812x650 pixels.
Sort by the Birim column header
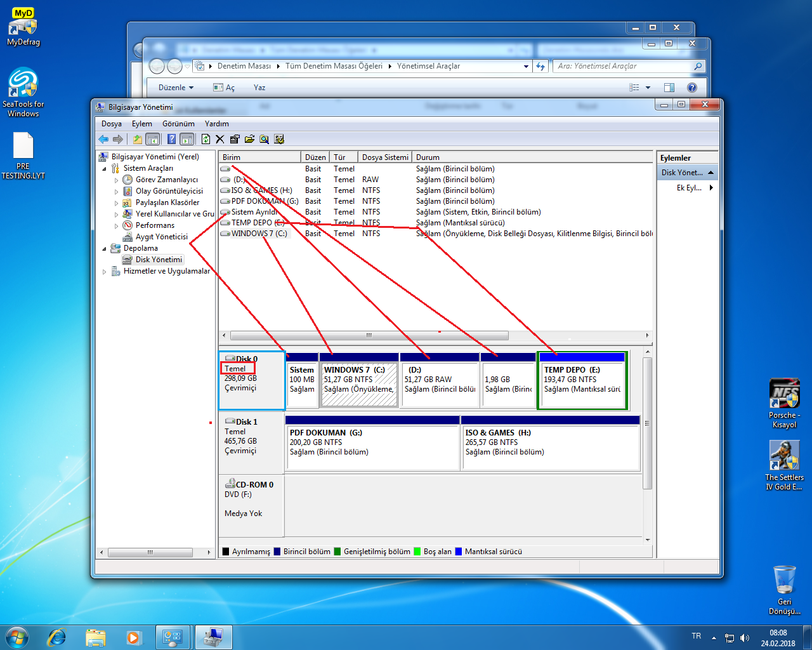click(x=259, y=157)
